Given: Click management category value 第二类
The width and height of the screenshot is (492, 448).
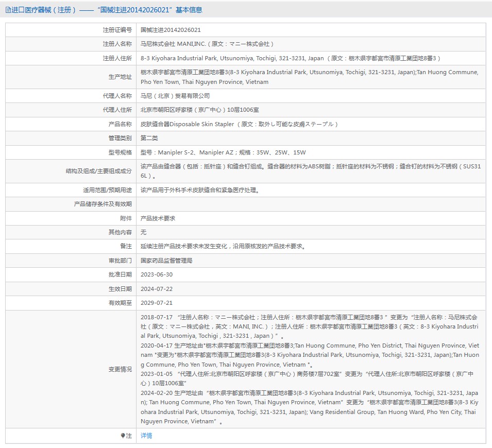Looking at the screenshot, I should coord(149,138).
